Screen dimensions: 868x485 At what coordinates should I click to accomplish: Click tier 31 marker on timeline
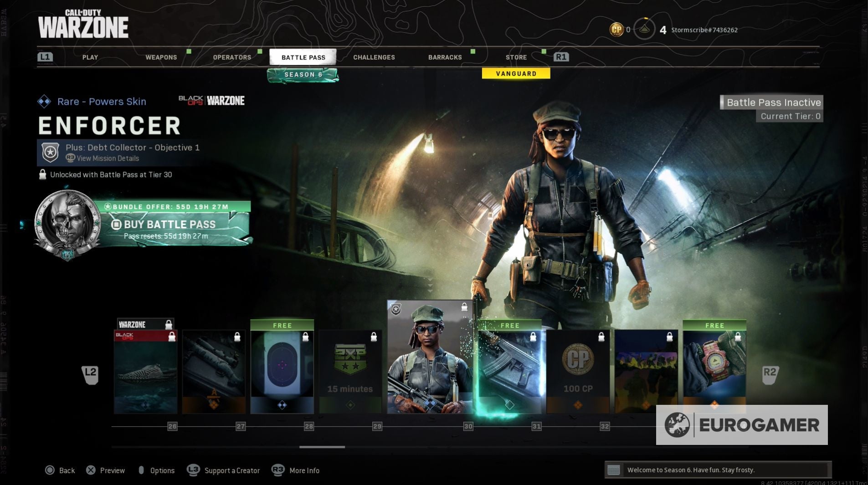click(x=537, y=426)
